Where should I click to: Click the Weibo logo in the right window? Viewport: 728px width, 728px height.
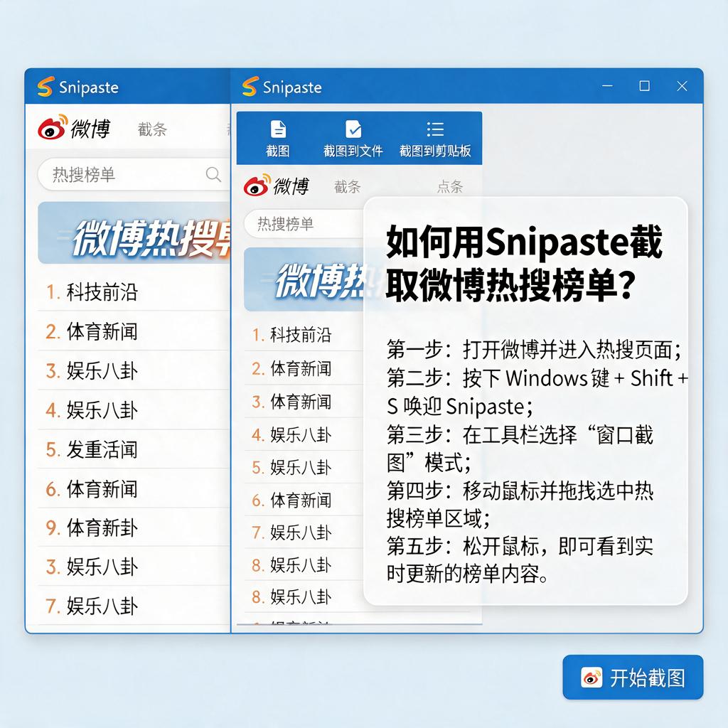[257, 186]
